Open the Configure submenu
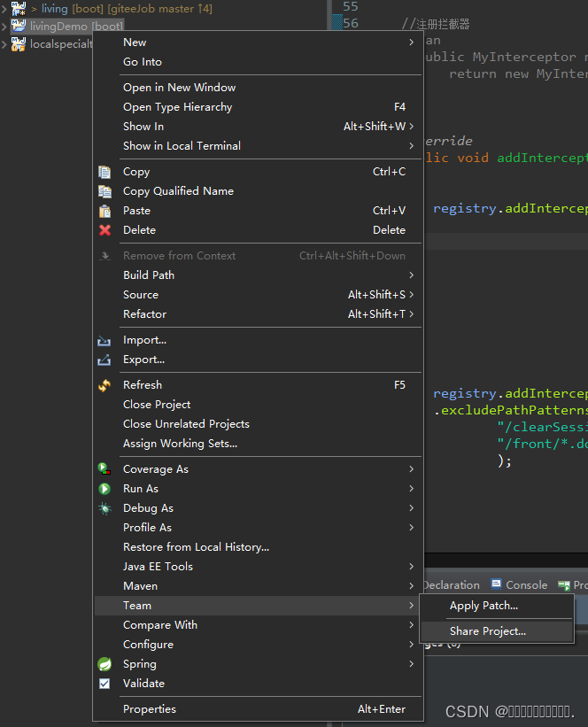Viewport: 588px width, 727px height. (258, 645)
